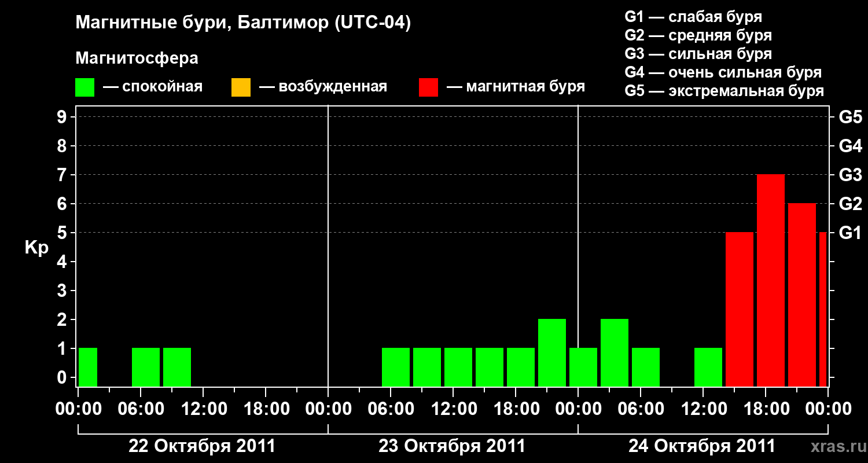This screenshot has height=463, width=868.
Task: Click the 00:00 label starting 22 Октября
Action: point(79,409)
